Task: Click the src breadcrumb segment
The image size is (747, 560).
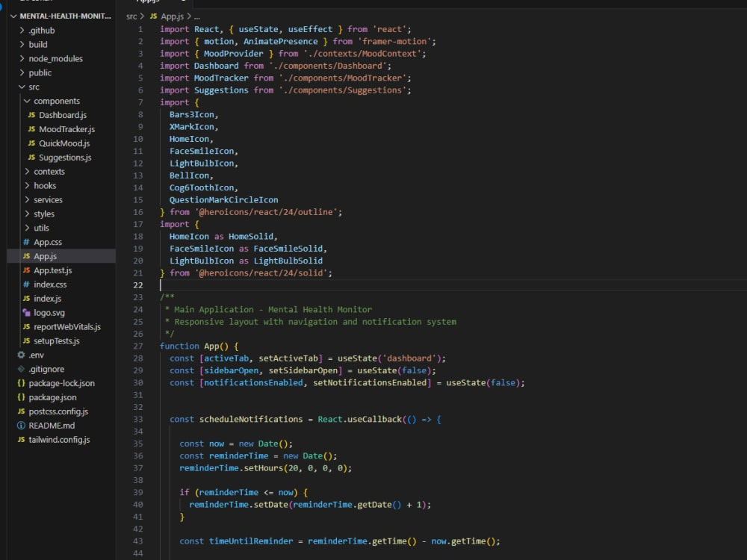Action: coord(131,16)
